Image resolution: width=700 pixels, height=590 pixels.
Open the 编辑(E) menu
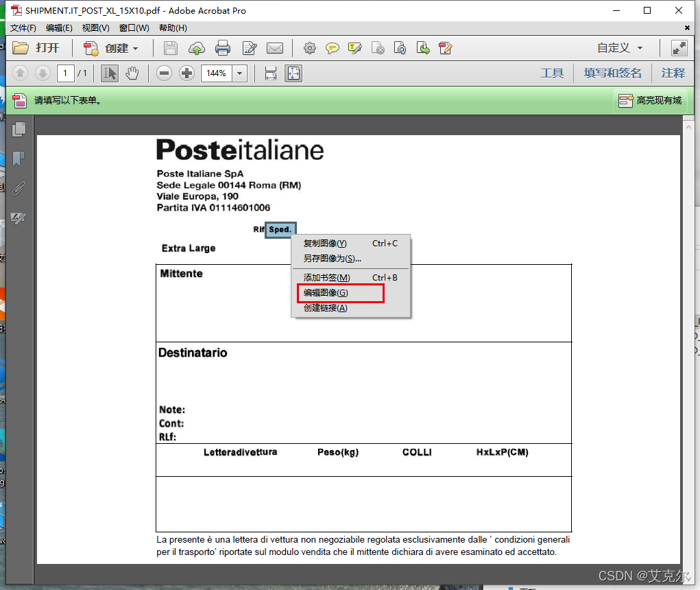coord(59,28)
